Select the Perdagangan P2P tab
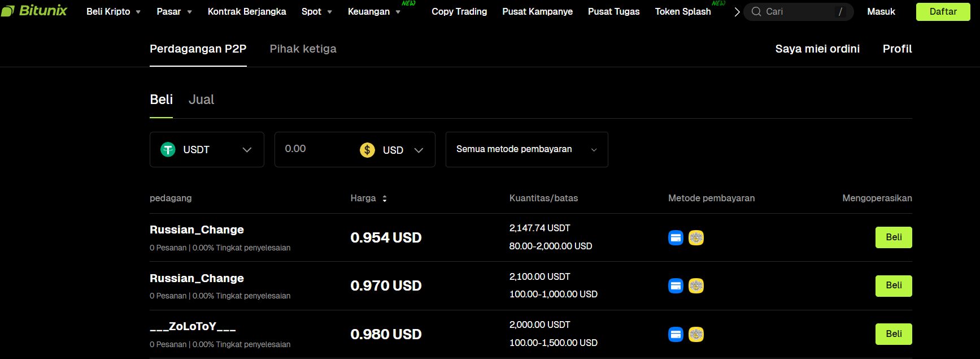980x359 pixels. click(x=198, y=49)
